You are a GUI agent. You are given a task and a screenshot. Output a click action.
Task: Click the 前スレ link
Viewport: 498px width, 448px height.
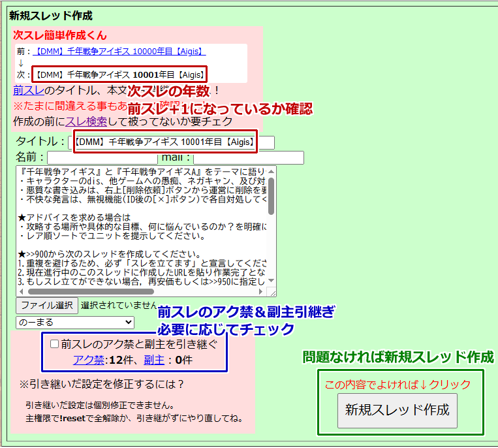click(x=29, y=91)
